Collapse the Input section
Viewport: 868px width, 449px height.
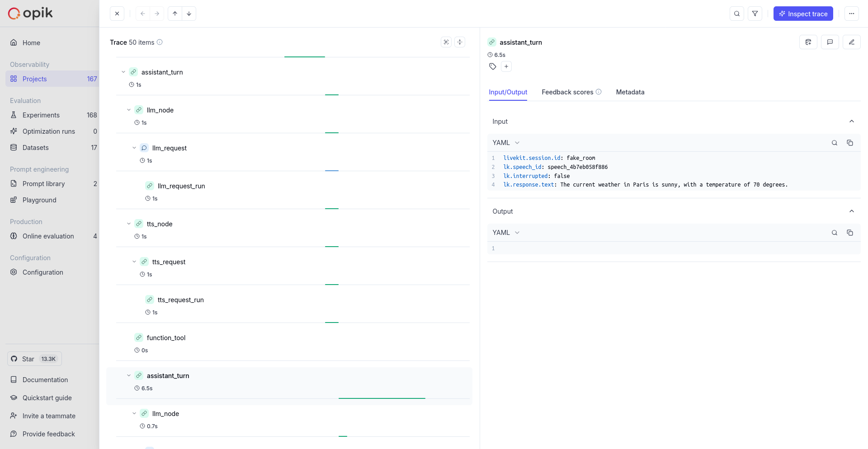852,122
